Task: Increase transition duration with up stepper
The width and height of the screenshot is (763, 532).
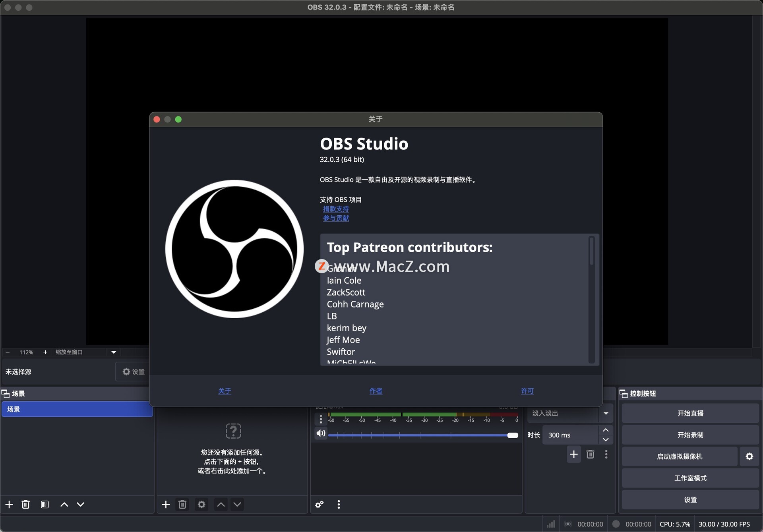Action: (605, 430)
